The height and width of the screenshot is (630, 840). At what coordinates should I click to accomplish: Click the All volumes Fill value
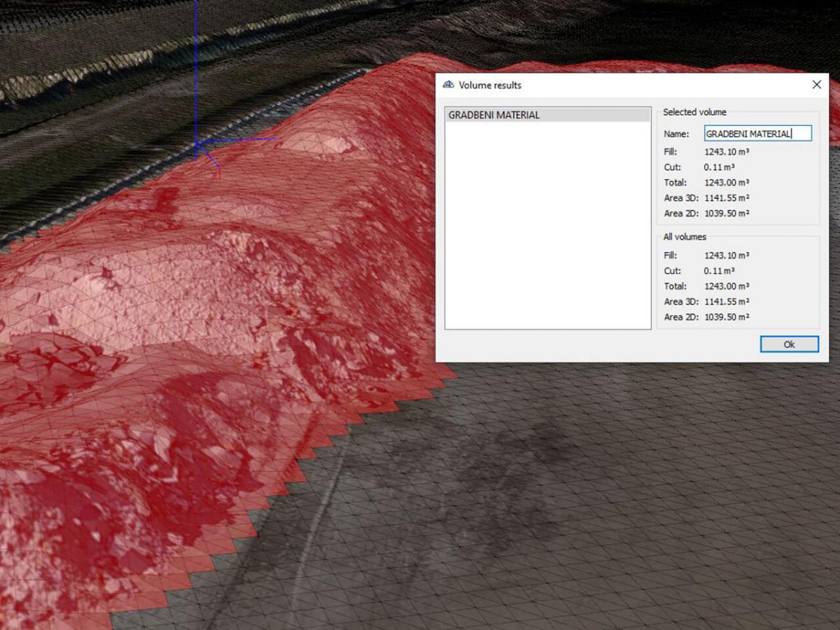click(x=727, y=255)
